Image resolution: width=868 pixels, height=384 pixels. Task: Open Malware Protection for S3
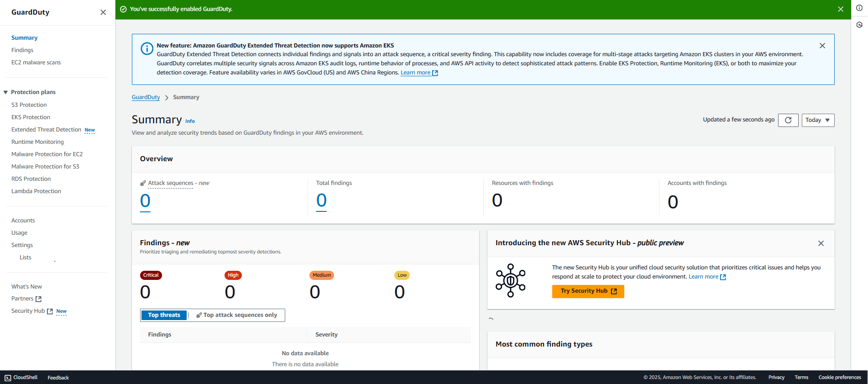coord(45,167)
